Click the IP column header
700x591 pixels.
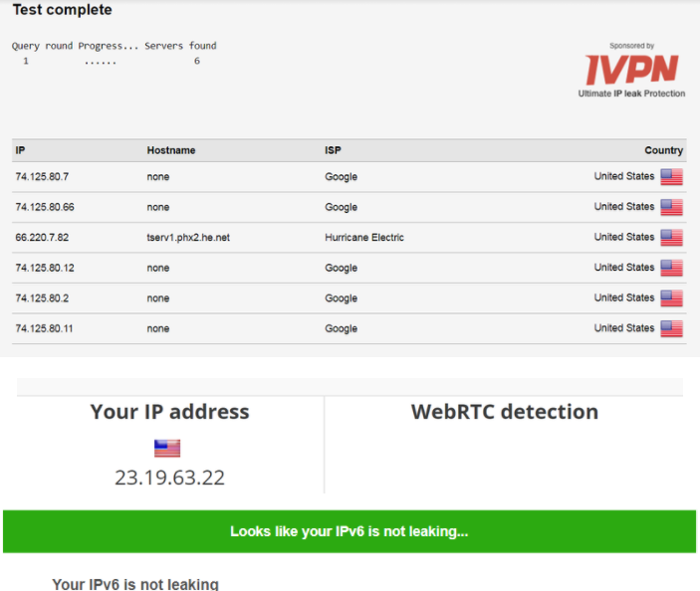20,150
